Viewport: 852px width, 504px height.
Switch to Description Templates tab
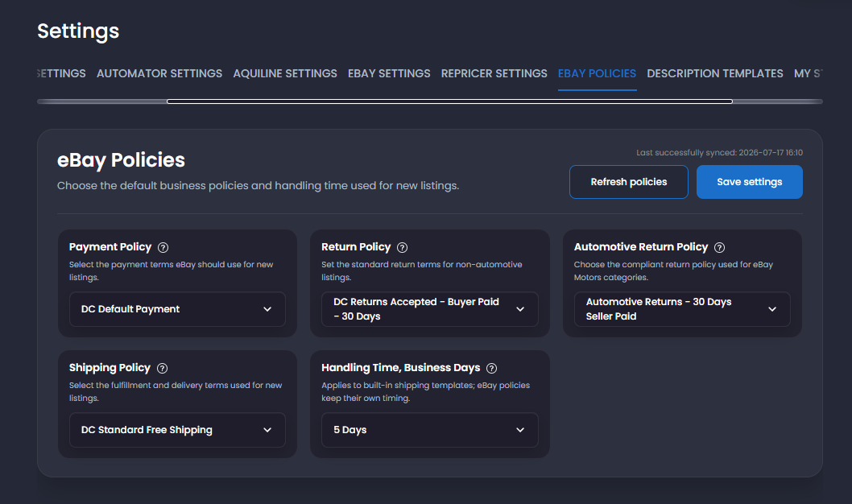[x=715, y=73]
